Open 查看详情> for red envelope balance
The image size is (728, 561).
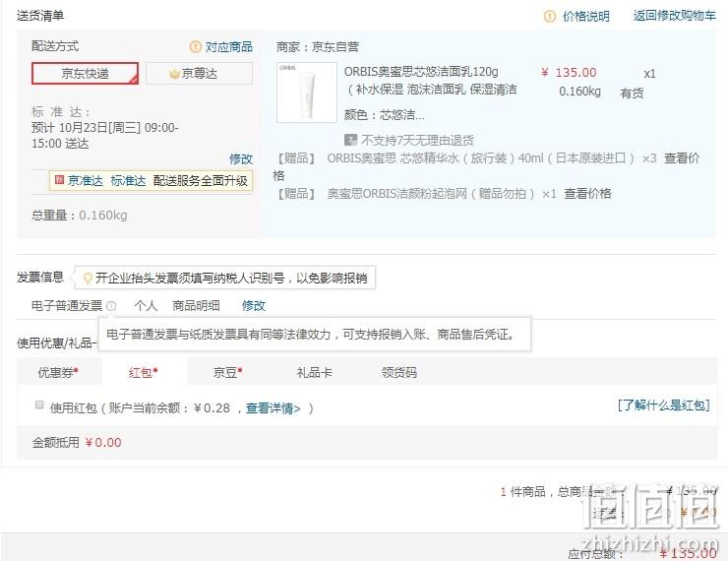[273, 408]
